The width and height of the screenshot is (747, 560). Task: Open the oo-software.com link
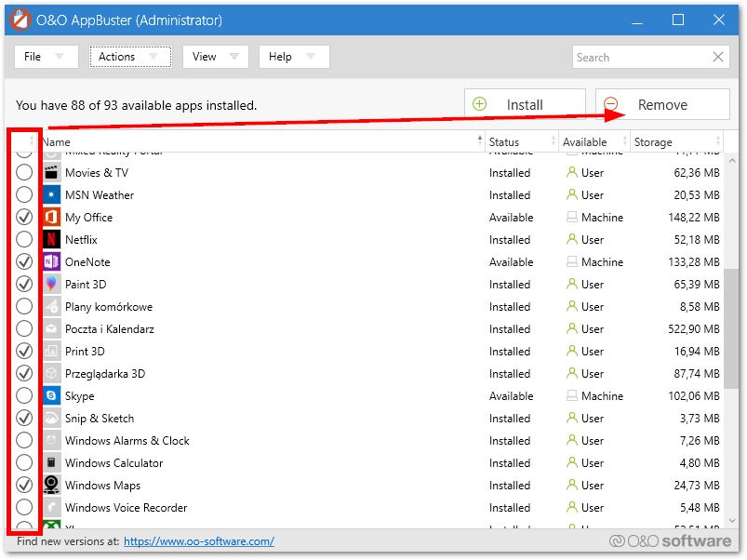coord(199,541)
